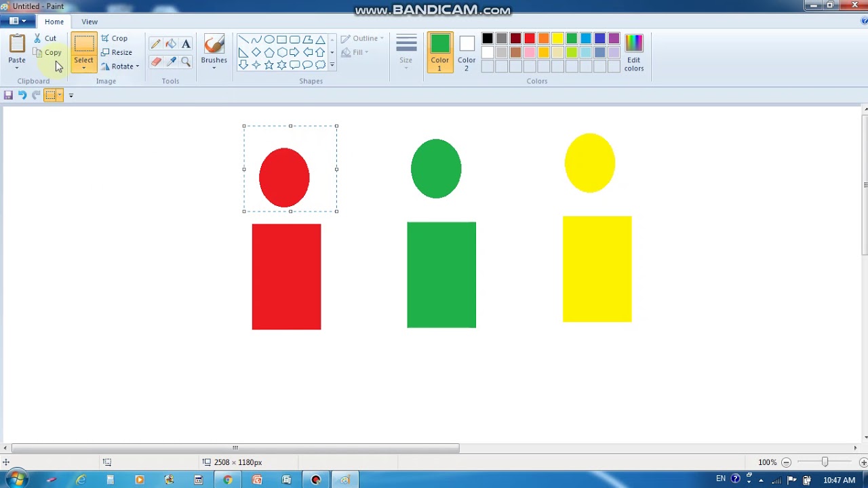Select the Pencil tool
The image size is (868, 488).
tap(156, 44)
